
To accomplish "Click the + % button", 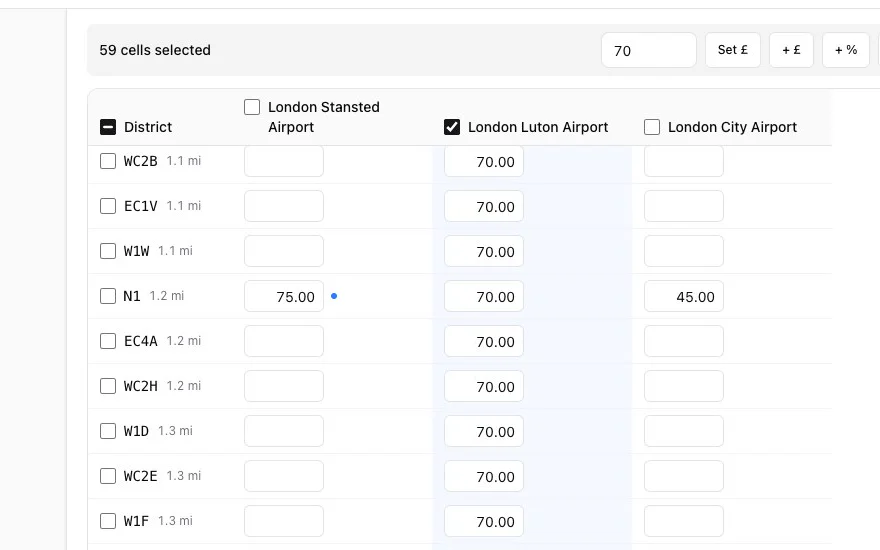I will (x=846, y=50).
